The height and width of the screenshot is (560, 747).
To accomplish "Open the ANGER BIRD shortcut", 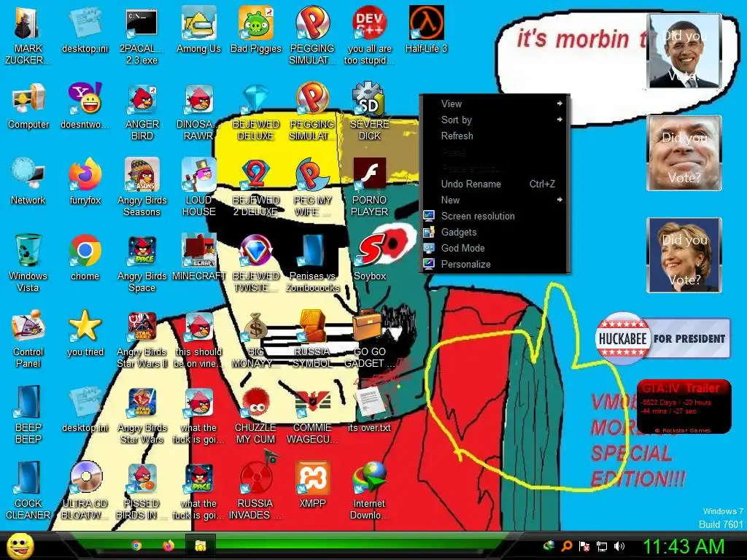I will pyautogui.click(x=142, y=111).
